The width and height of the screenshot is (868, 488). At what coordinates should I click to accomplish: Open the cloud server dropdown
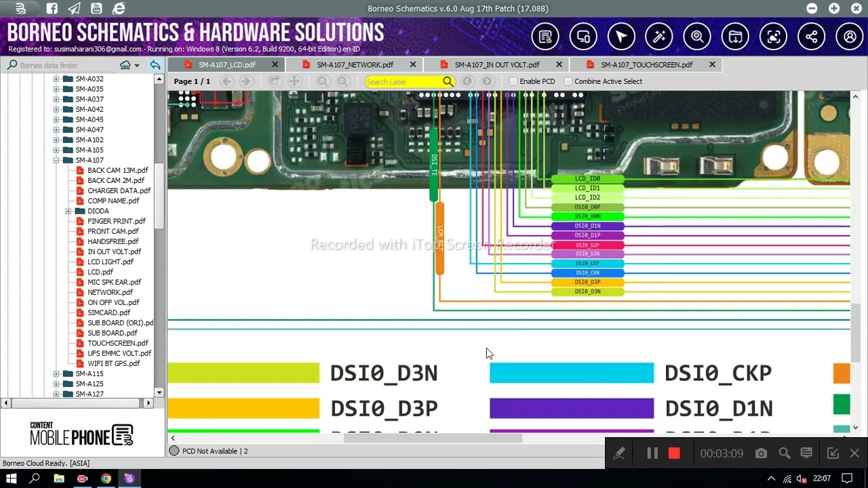(x=129, y=65)
